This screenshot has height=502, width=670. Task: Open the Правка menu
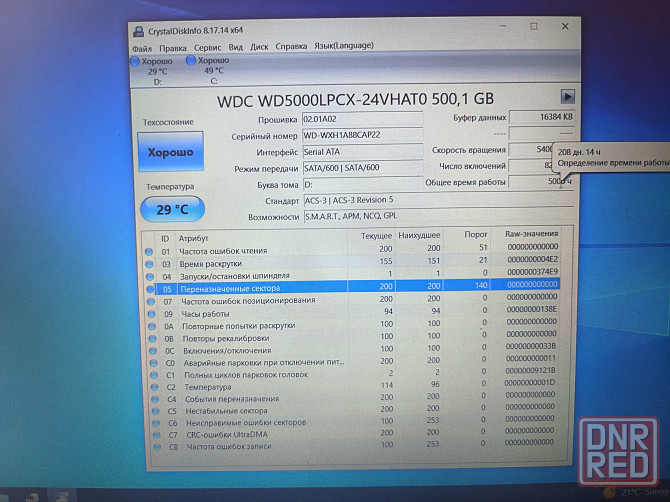(173, 48)
